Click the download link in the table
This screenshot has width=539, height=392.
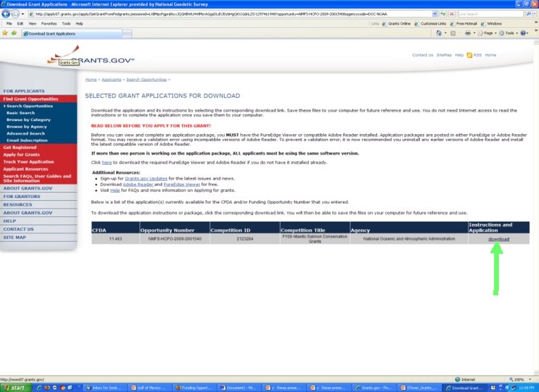498,239
